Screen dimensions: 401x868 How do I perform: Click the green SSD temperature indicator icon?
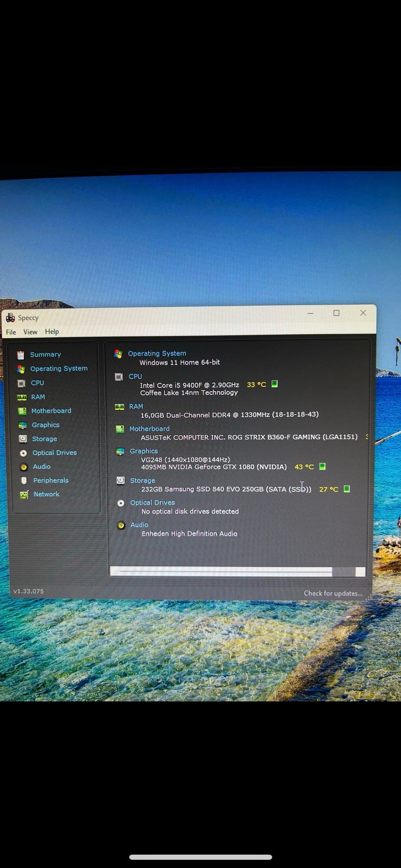point(347,489)
